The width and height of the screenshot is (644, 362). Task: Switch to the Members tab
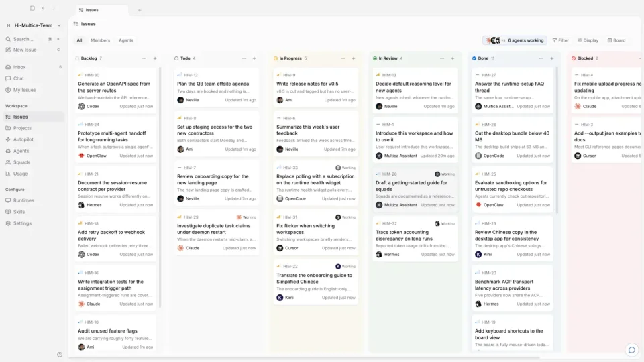pyautogui.click(x=100, y=40)
